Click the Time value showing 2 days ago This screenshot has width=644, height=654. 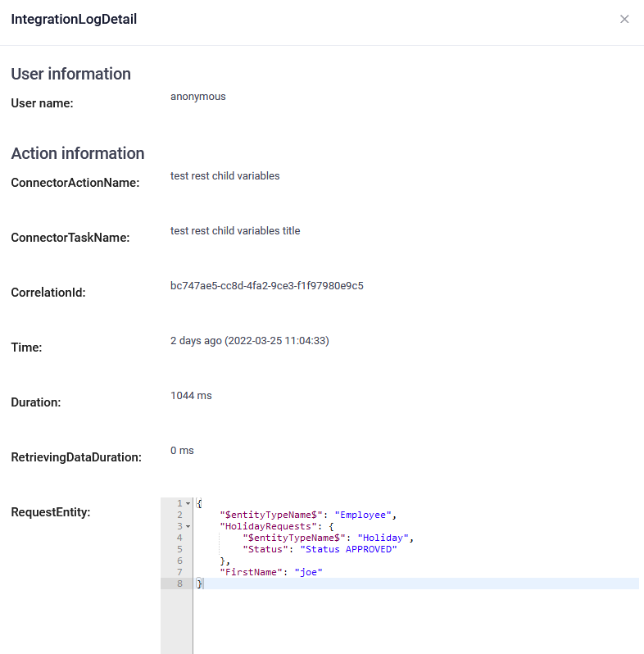coord(249,341)
